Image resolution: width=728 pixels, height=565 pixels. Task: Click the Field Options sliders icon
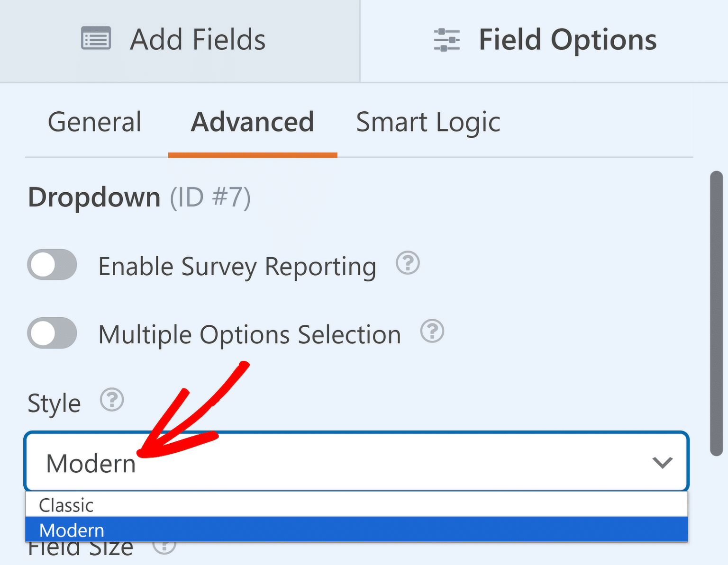coord(446,40)
